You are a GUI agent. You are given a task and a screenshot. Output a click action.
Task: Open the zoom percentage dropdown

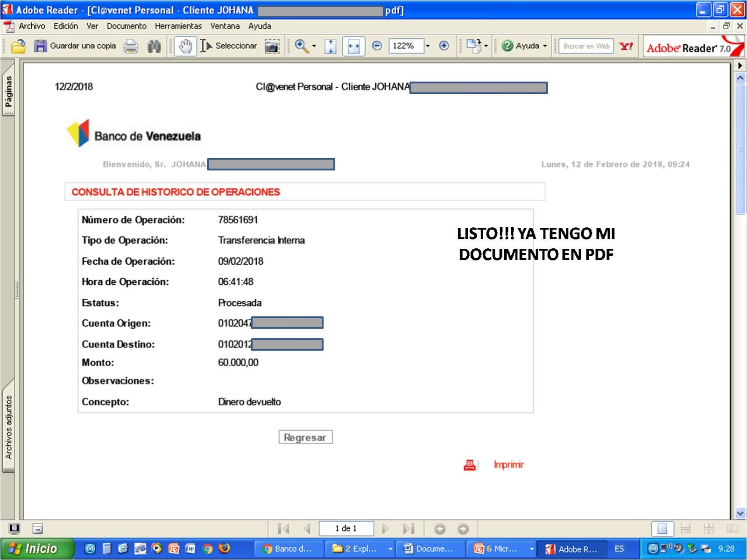coord(427,46)
